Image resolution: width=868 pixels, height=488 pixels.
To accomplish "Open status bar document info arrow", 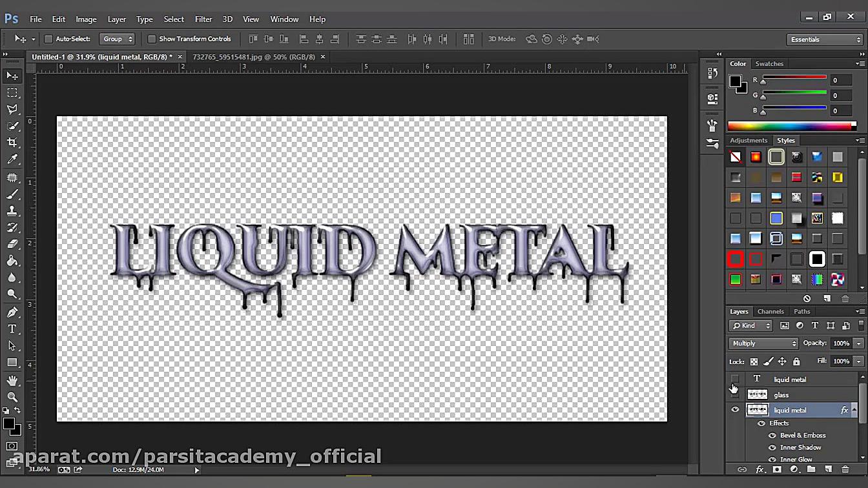I will click(197, 470).
